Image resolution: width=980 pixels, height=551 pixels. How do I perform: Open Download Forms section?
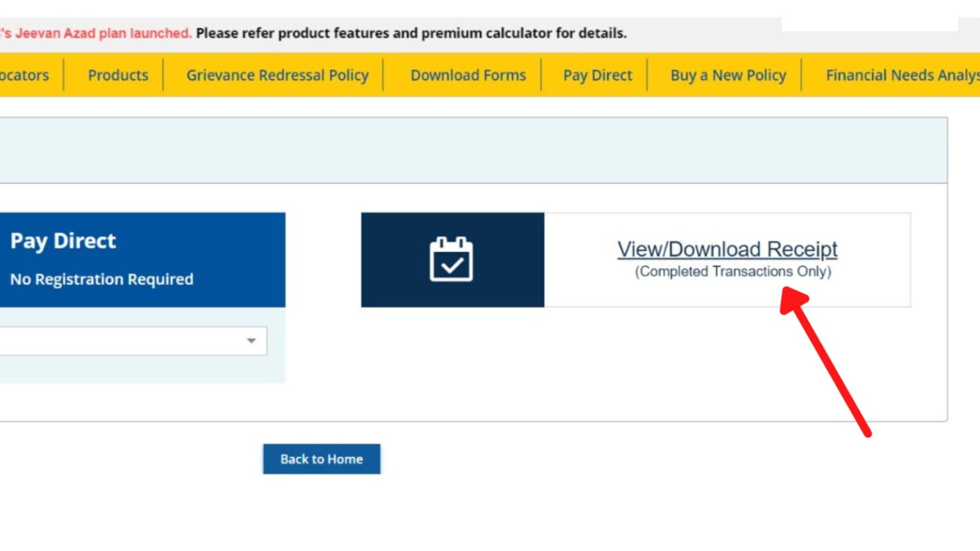tap(468, 75)
